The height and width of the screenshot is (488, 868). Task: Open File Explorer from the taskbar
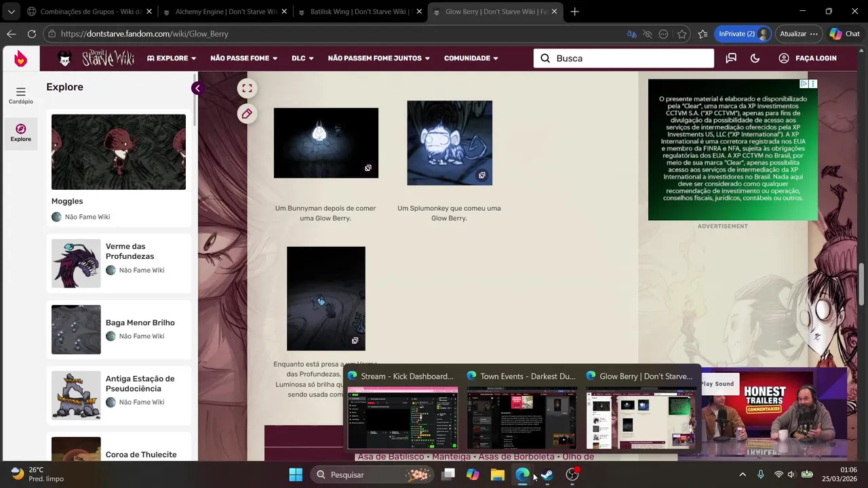pyautogui.click(x=497, y=474)
